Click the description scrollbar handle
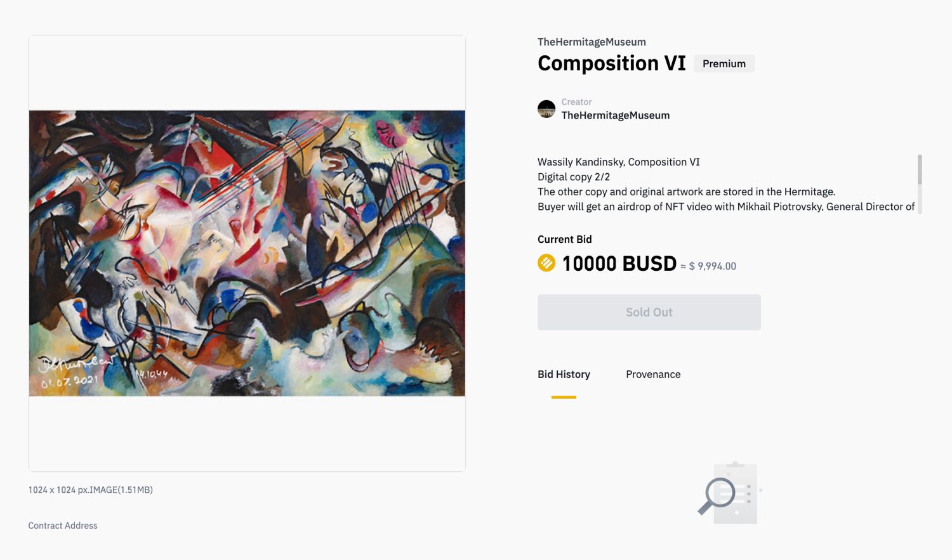The height and width of the screenshot is (560, 952). pyautogui.click(x=920, y=169)
